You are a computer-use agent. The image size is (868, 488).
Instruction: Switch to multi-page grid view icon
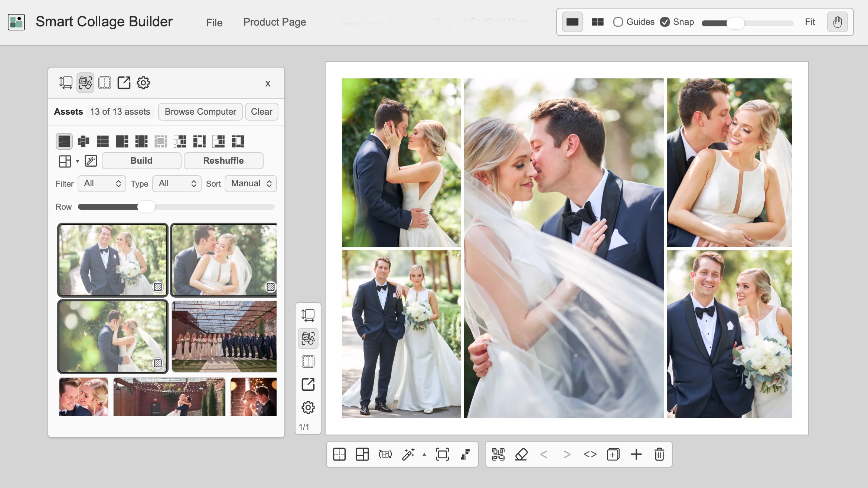point(597,22)
